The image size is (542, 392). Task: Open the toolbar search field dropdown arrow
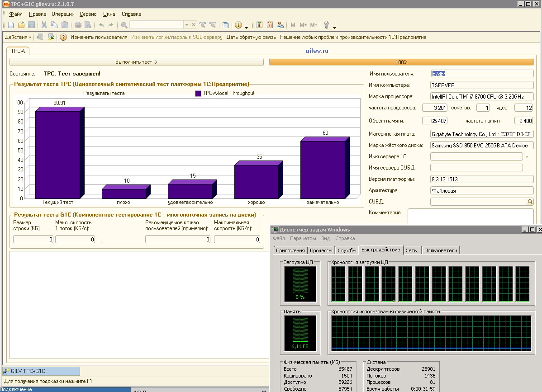point(186,25)
